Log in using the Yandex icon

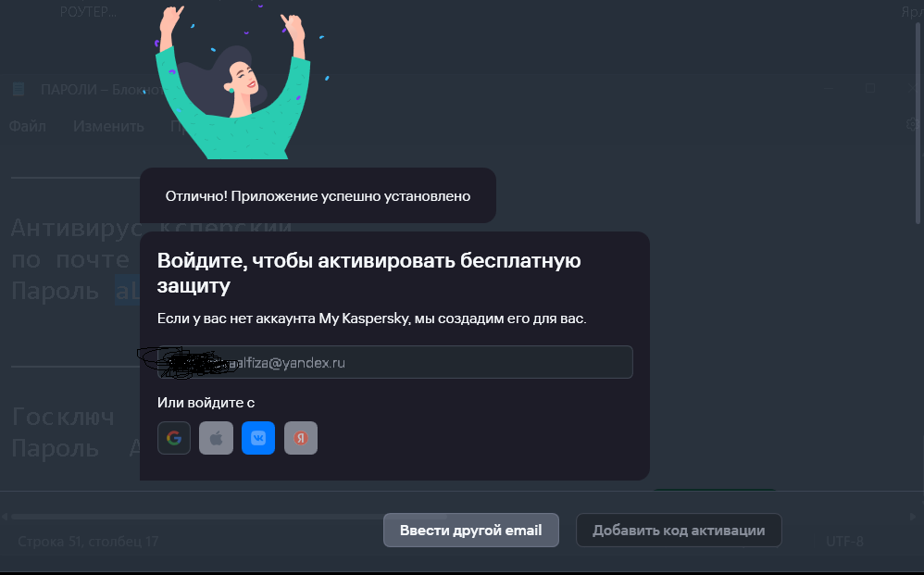coord(301,438)
